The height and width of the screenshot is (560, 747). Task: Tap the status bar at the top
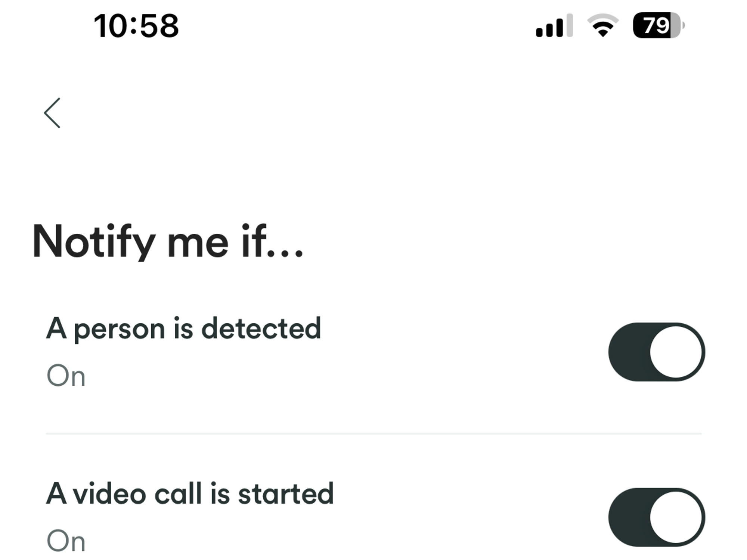[373, 24]
